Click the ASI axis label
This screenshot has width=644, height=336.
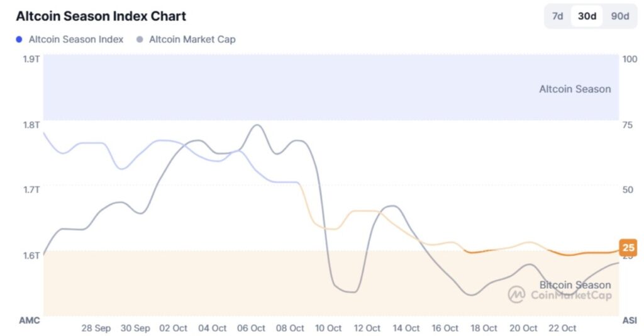(630, 320)
